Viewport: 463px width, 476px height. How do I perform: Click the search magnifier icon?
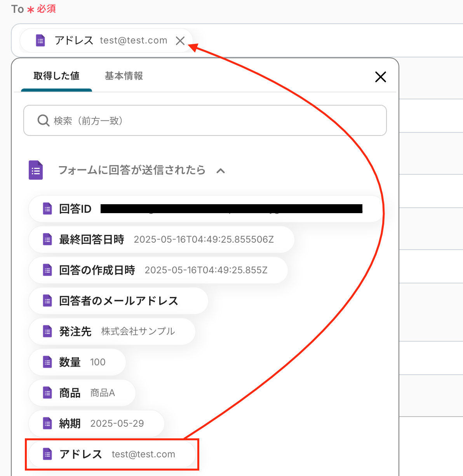(x=43, y=121)
